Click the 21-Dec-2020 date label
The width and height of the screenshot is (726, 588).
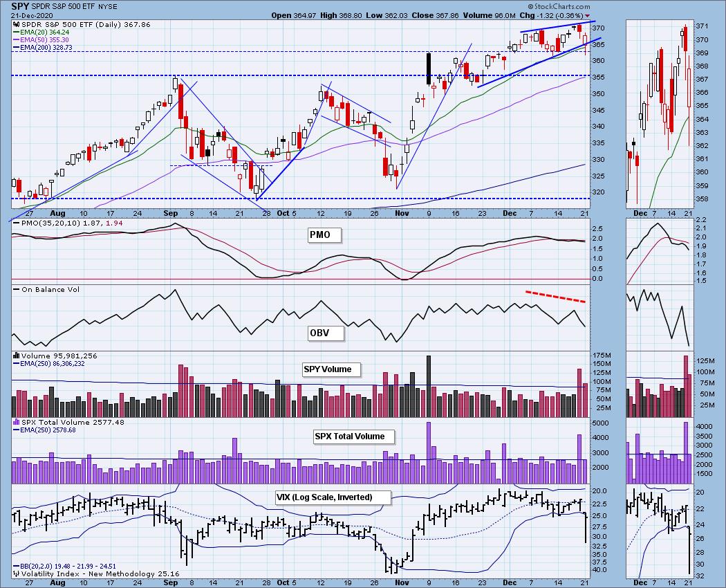click(x=30, y=15)
